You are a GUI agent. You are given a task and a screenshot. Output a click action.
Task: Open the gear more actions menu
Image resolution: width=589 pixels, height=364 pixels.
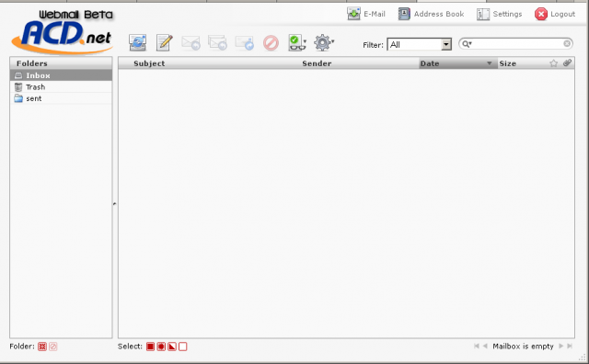pyautogui.click(x=324, y=42)
